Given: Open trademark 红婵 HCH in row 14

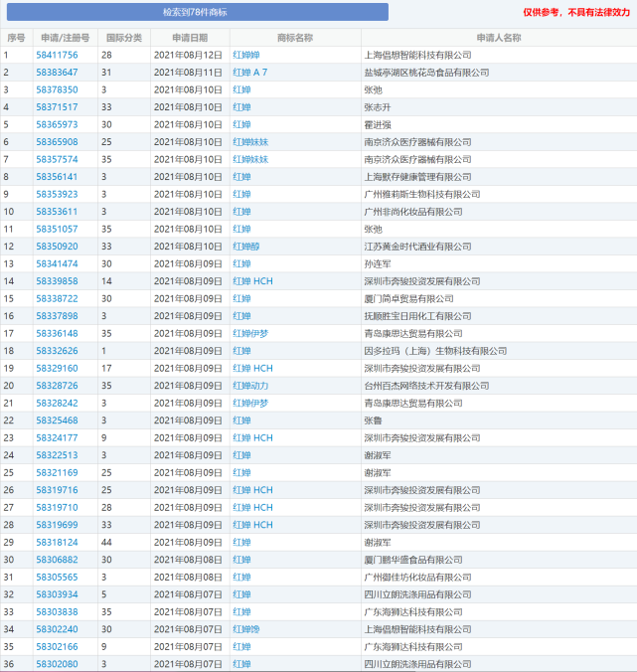Looking at the screenshot, I should coord(252,281).
